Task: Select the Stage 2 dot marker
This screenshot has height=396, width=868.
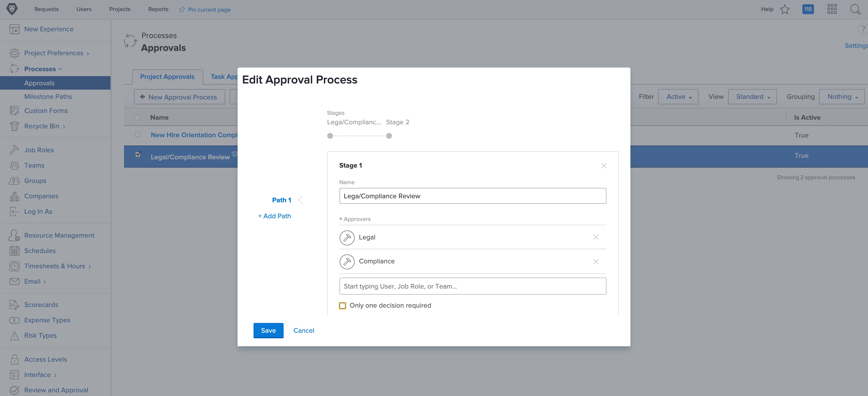Action: tap(389, 136)
